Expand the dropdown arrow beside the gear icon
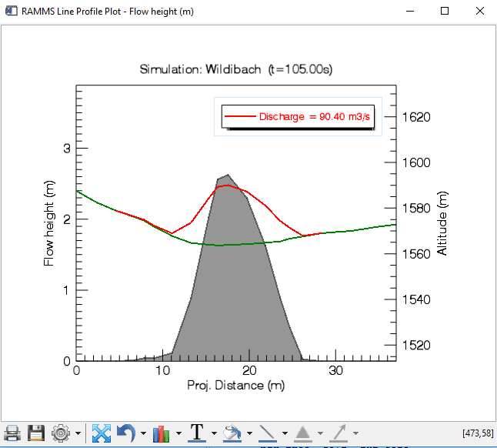 point(78,433)
